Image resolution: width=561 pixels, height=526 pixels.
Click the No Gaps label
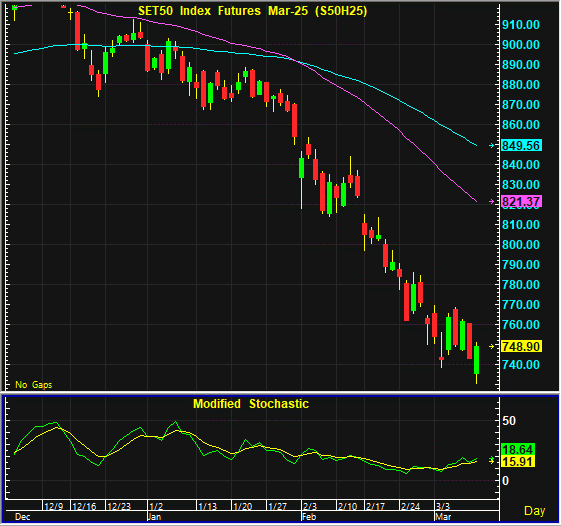click(34, 385)
